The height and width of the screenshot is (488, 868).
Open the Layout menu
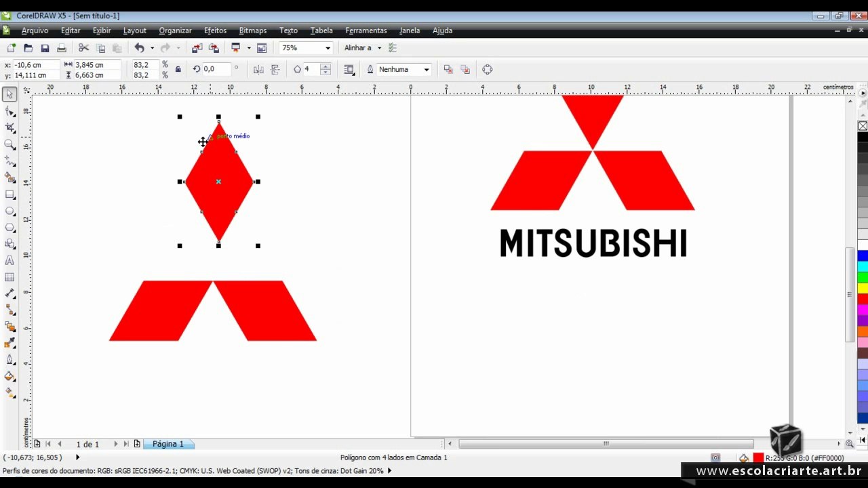pyautogui.click(x=134, y=30)
